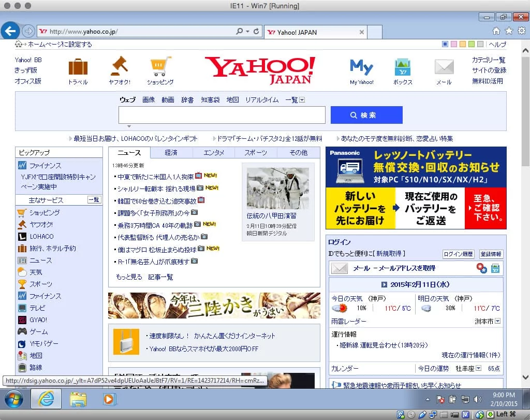Switch to the スポーツ news tab

coord(256,152)
